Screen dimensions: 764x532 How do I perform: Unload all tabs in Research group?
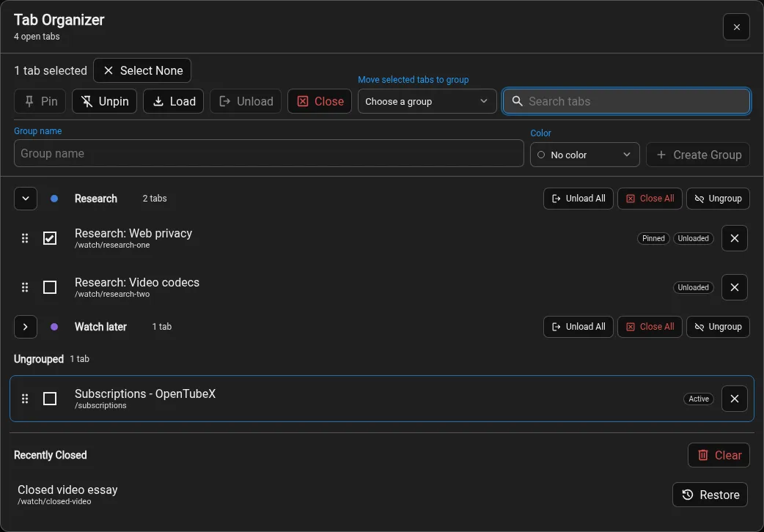(578, 199)
